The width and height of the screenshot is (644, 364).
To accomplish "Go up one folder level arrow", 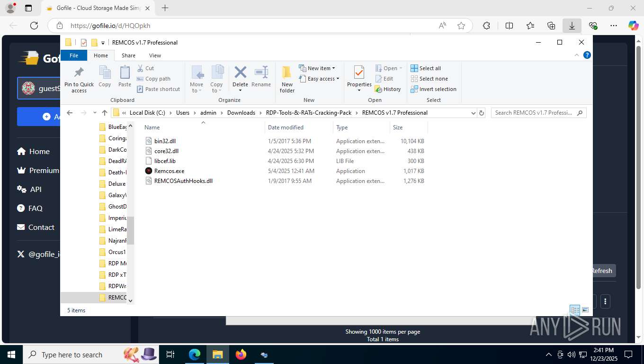I will pyautogui.click(x=105, y=113).
